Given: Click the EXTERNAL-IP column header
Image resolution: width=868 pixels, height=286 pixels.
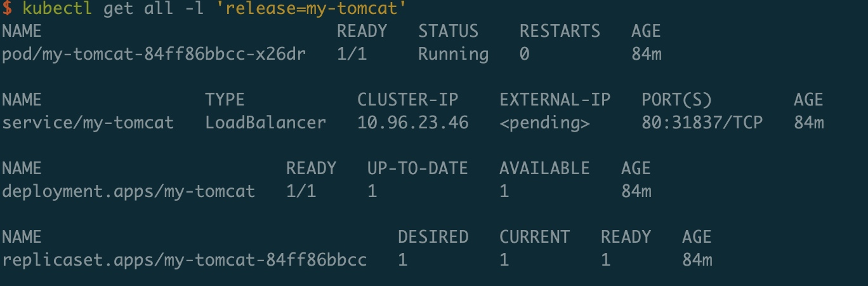Looking at the screenshot, I should tap(555, 100).
